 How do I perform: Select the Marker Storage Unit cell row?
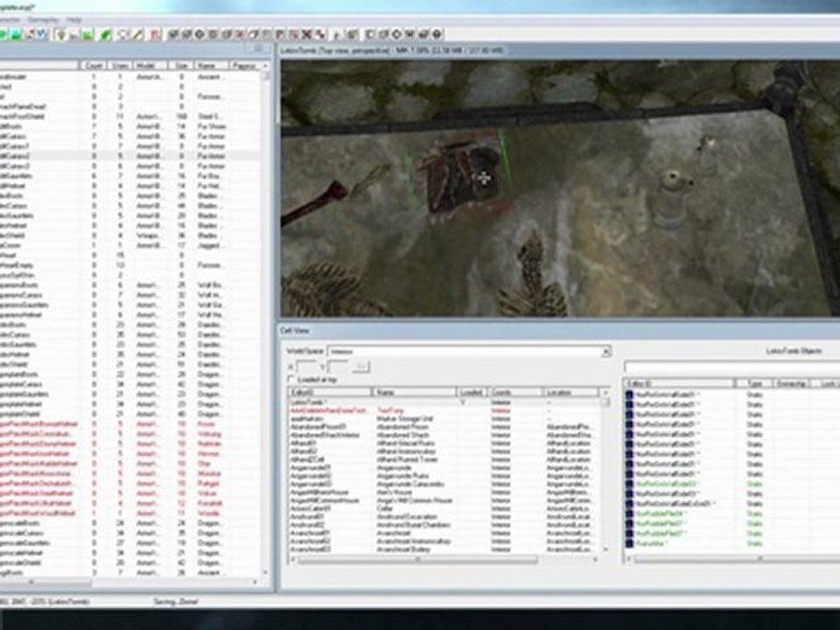[x=444, y=418]
